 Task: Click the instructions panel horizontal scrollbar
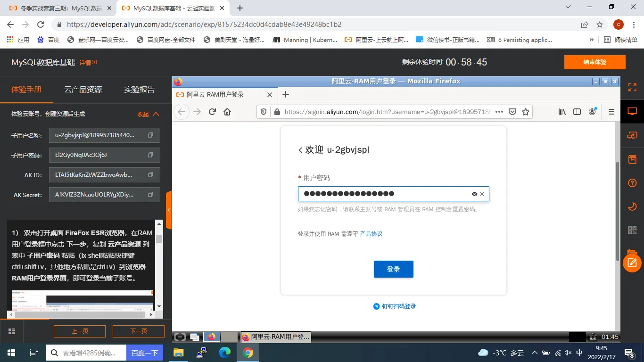tap(81, 314)
